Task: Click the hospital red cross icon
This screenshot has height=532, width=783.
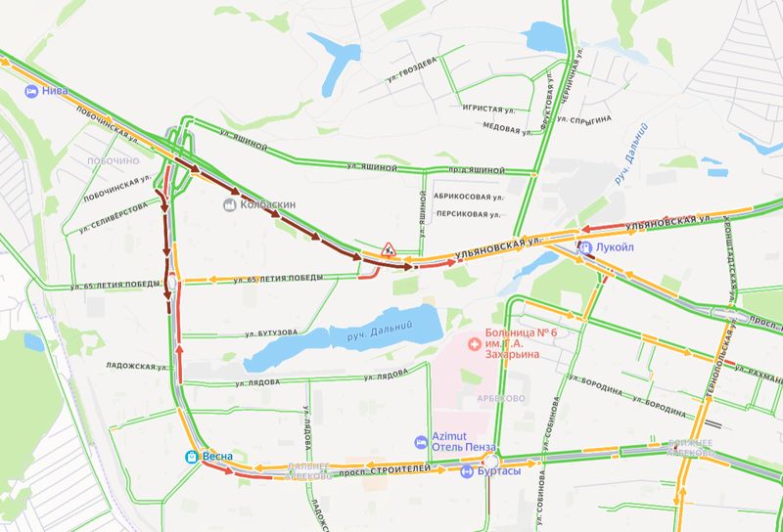Action: 475,344
